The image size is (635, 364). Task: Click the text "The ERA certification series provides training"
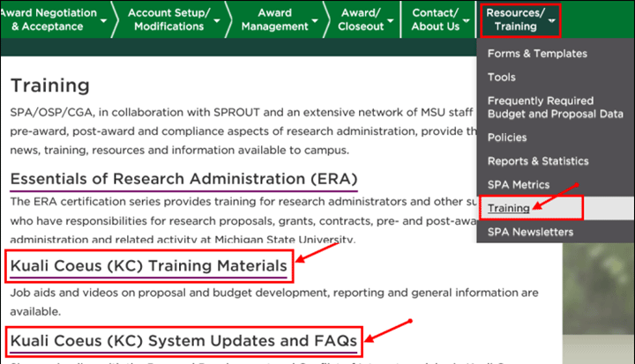(143, 202)
